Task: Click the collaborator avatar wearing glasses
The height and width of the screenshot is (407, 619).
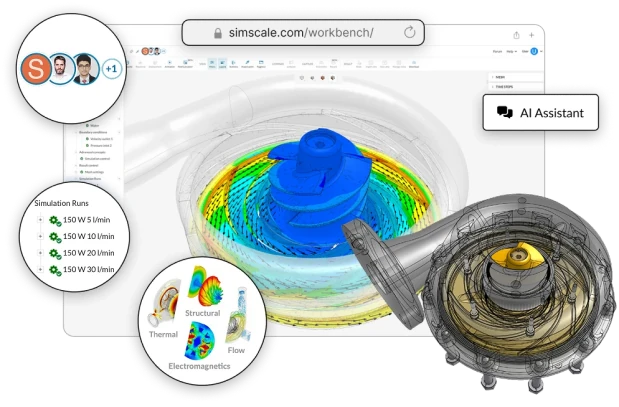Action: [86, 69]
